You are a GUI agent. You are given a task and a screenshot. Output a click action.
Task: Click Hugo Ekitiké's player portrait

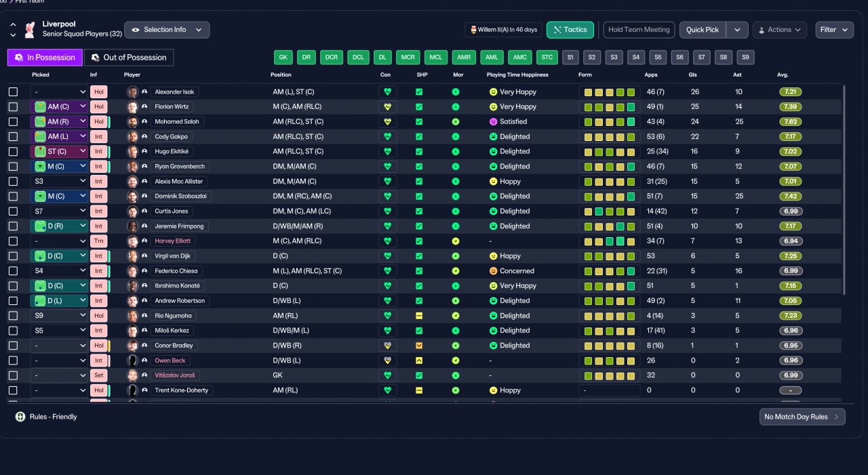(132, 152)
